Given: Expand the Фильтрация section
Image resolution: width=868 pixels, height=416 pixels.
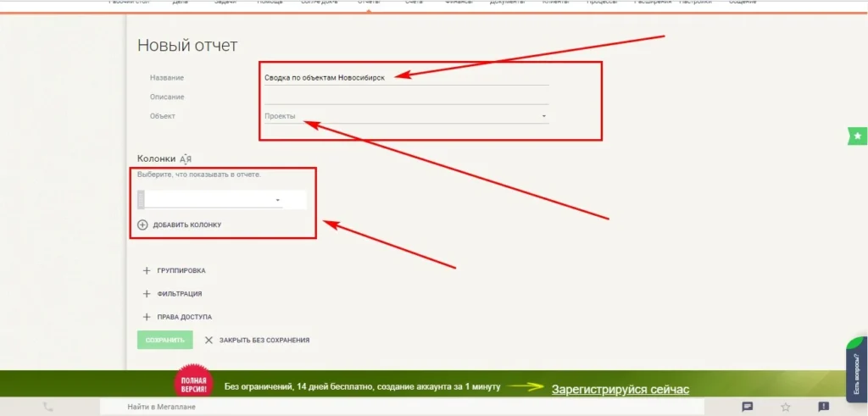Looking at the screenshot, I should (x=172, y=294).
